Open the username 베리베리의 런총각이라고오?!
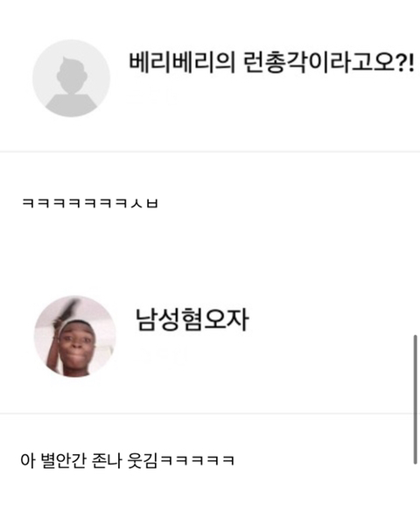 tap(271, 63)
